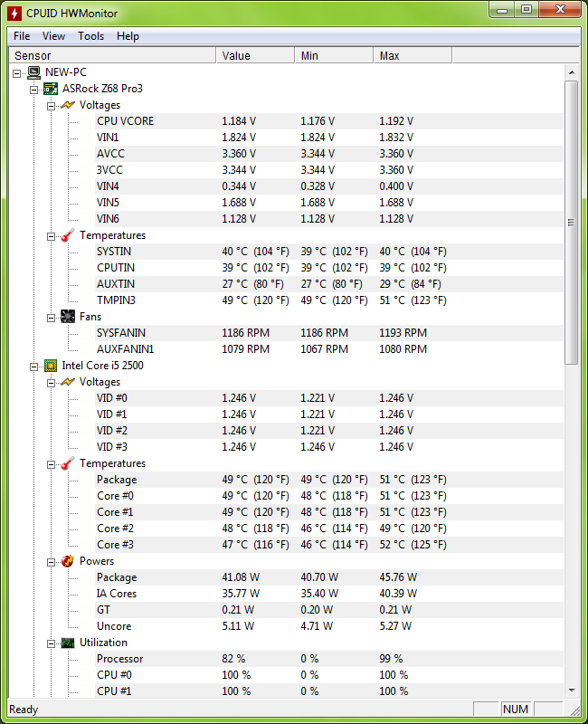Click the motherboard Voltages lightning icon
Viewport: 588px width, 724px height.
(68, 105)
